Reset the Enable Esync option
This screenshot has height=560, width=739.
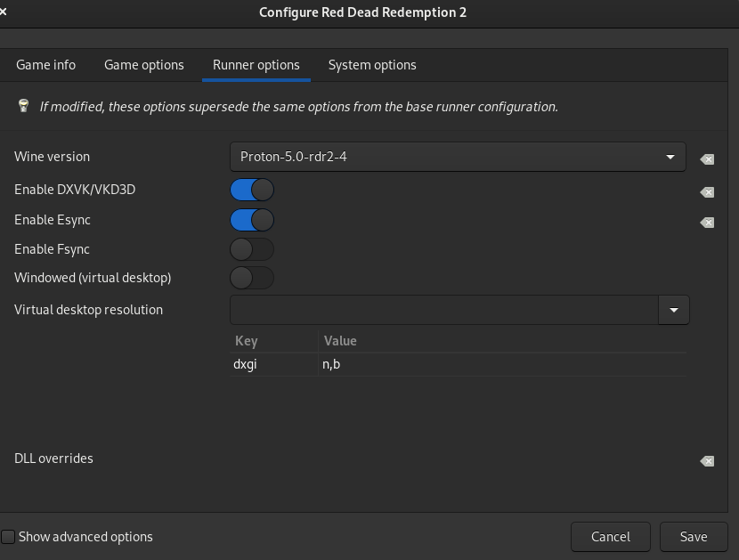pyautogui.click(x=707, y=222)
